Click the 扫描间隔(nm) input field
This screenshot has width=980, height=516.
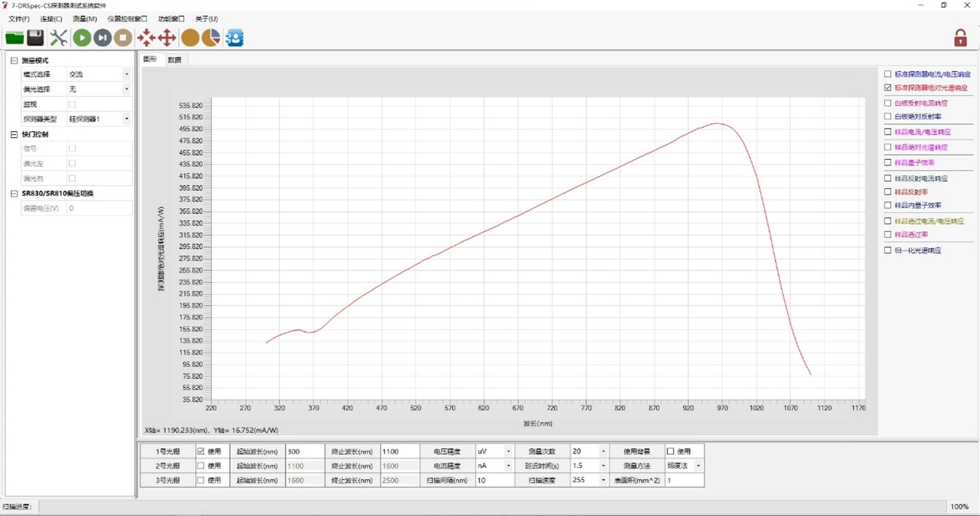(x=494, y=480)
